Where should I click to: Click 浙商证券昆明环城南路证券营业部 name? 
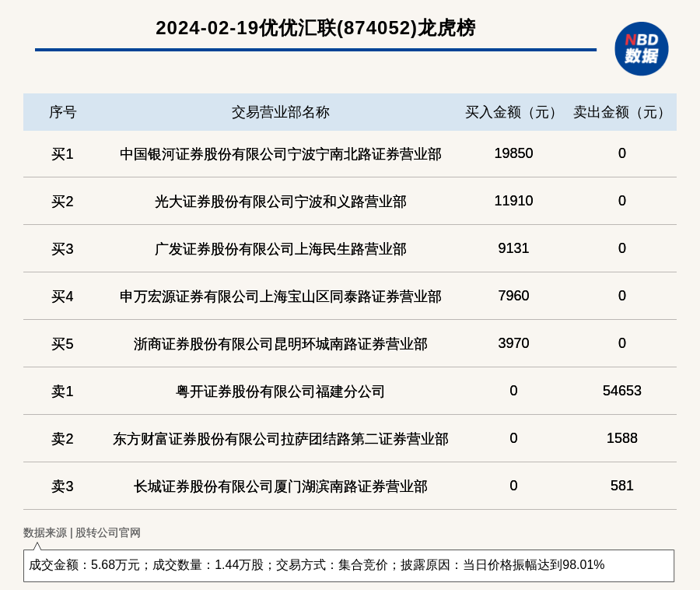click(x=280, y=344)
